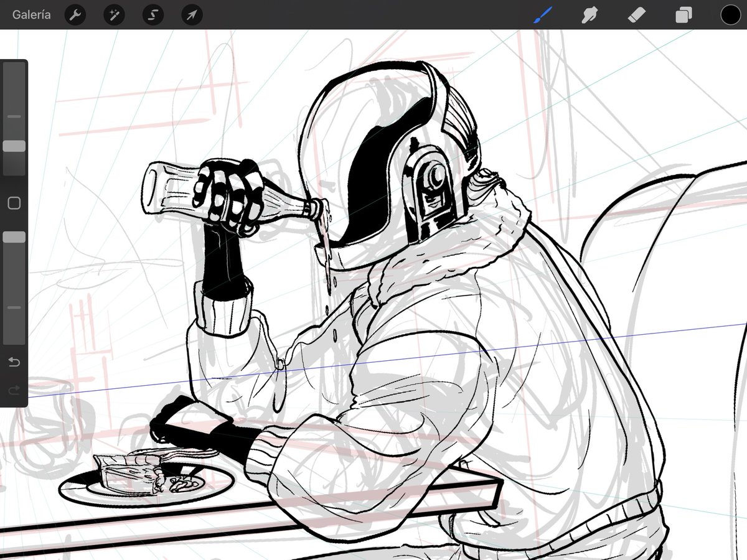
Task: Activate the Selection S-ribbon tool
Action: (153, 14)
